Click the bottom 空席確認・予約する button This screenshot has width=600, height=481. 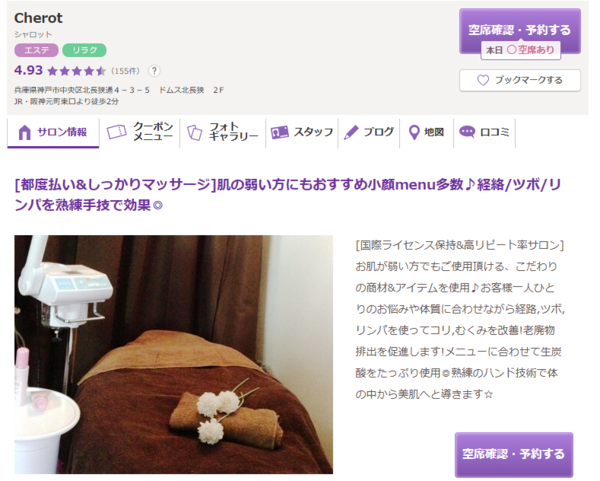(x=514, y=454)
